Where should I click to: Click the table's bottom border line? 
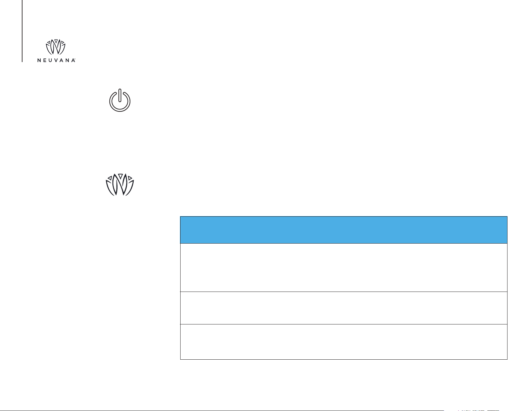coord(344,359)
